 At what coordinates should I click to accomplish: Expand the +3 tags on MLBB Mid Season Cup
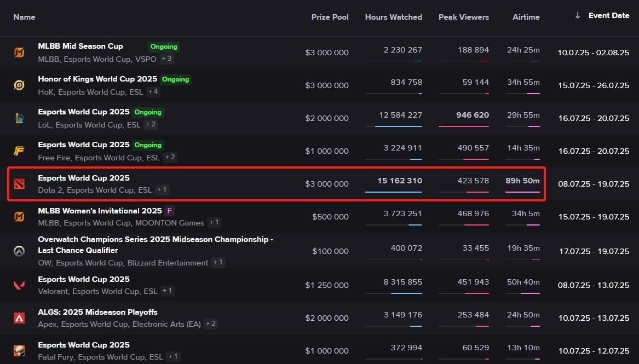tap(166, 59)
